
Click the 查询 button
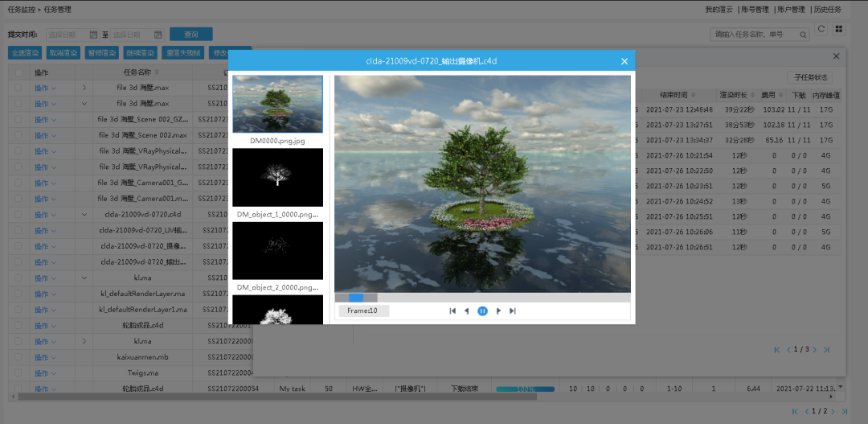[x=191, y=34]
